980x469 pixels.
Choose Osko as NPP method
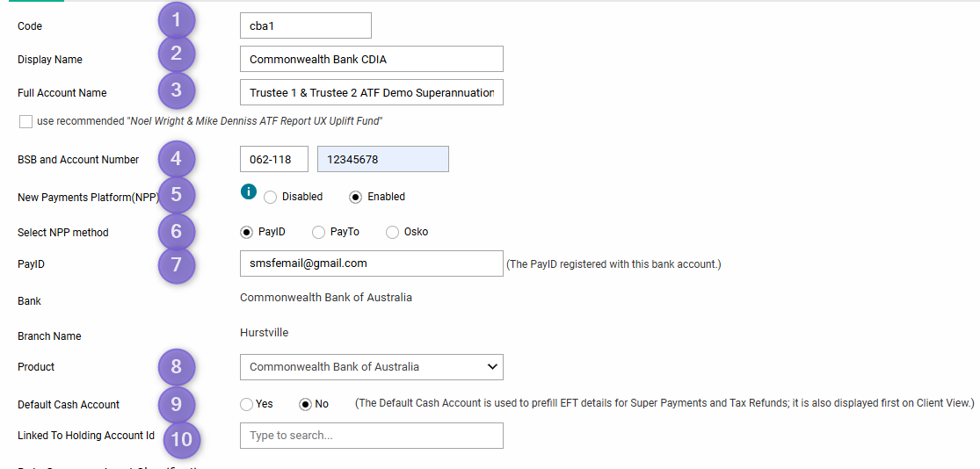click(x=393, y=233)
